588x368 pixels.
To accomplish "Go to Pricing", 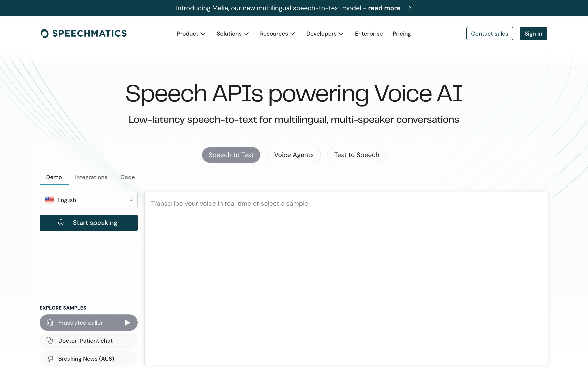I will 401,34.
